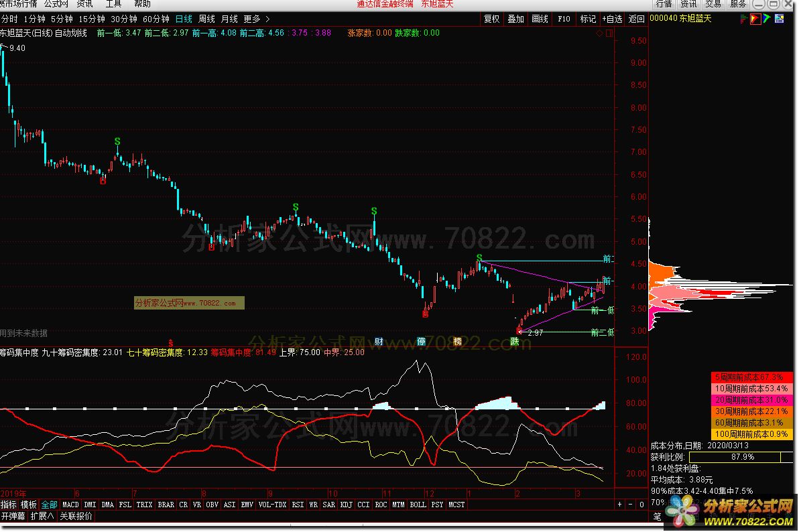Select the 月线 monthly period
The image size is (799, 532).
tap(229, 19)
